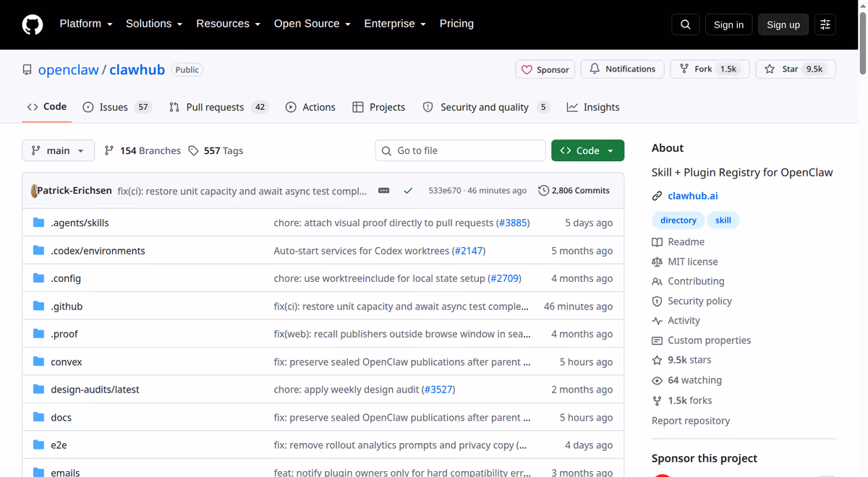Click the design-audits/latest folder icon
The image size is (868, 477).
[x=39, y=390]
